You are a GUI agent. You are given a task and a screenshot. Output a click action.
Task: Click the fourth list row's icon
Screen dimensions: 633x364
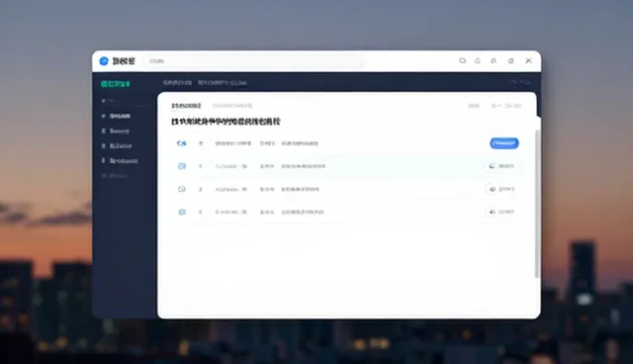(x=182, y=212)
